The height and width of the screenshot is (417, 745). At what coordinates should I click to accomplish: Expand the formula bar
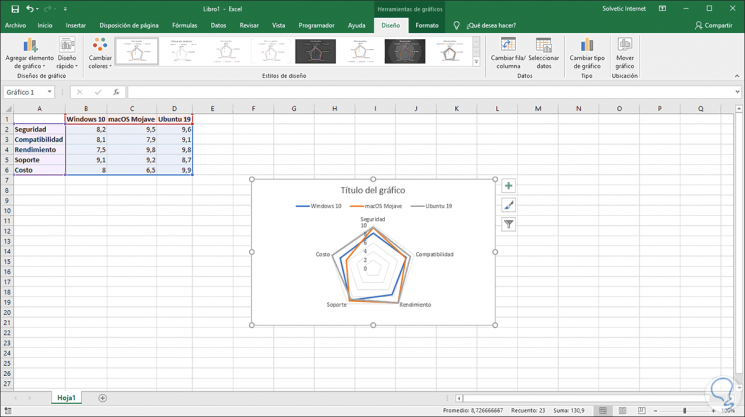[737, 92]
